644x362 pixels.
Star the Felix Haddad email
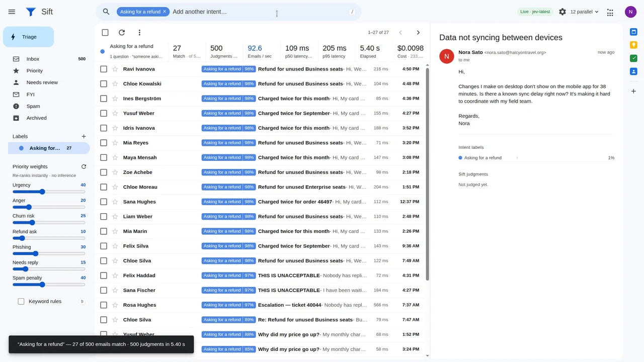(x=115, y=276)
